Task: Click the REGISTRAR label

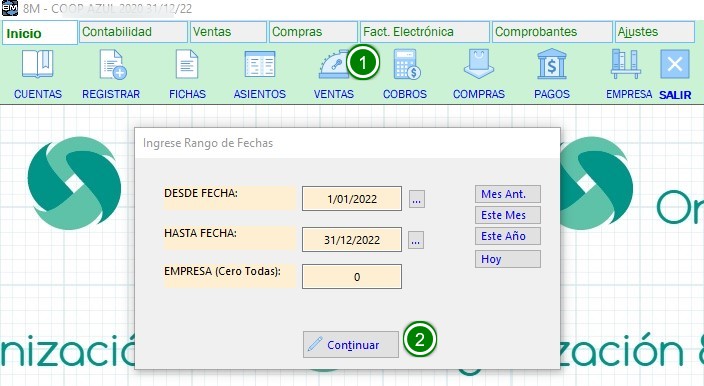Action: (111, 94)
